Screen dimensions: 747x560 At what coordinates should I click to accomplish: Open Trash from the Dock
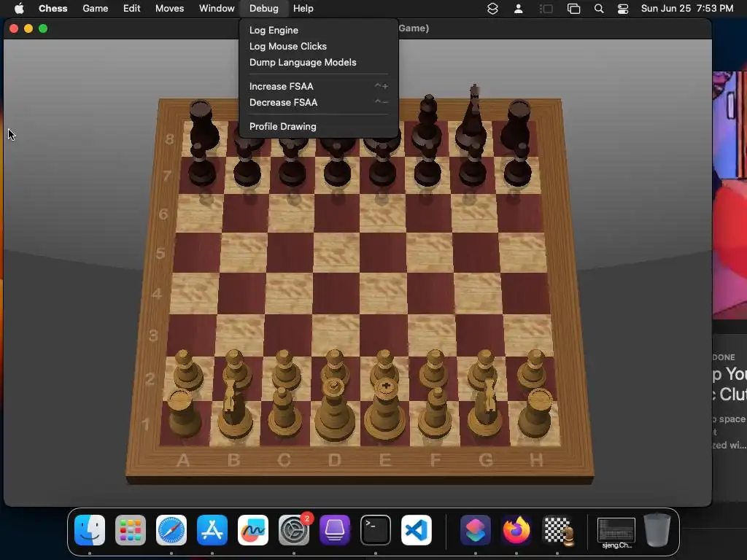[657, 530]
